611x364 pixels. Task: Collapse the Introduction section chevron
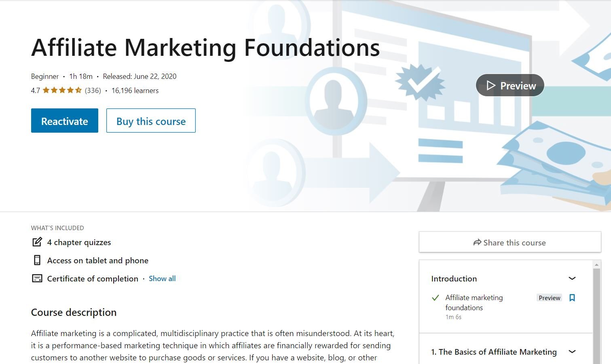click(x=572, y=278)
